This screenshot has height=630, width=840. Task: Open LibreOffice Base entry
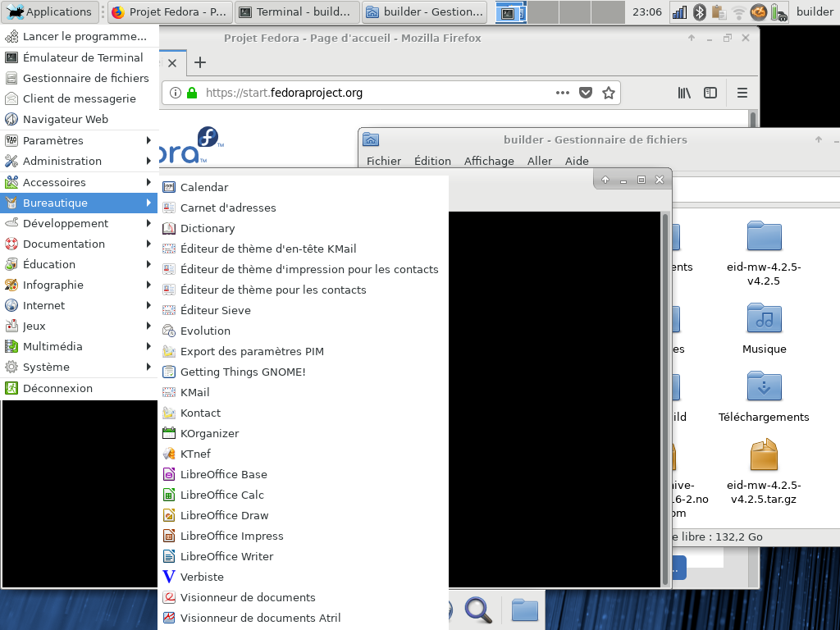click(304, 474)
